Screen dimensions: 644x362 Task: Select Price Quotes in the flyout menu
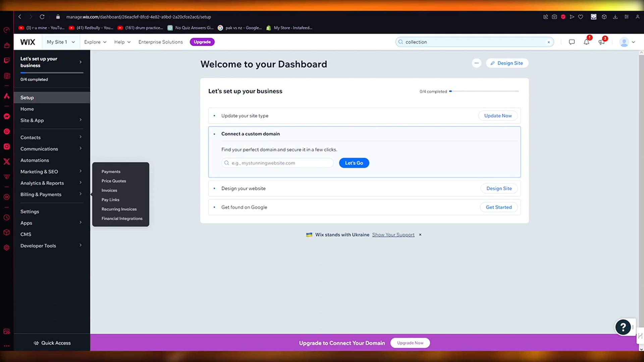coord(114,181)
